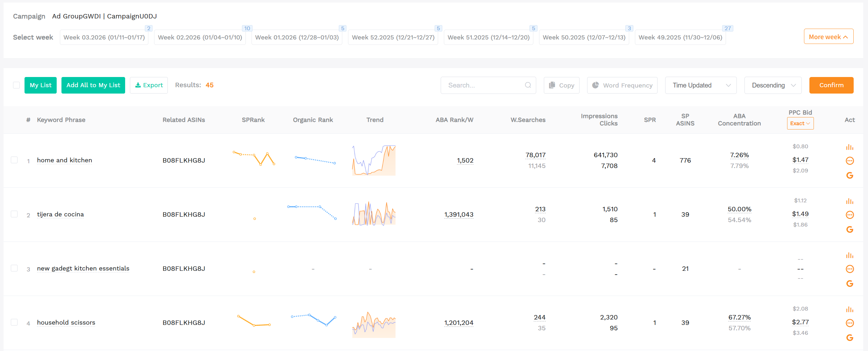The image size is (868, 351).
Task: Open more actions icon for 'new gadegt kitchen essentials'
Action: click(x=850, y=269)
